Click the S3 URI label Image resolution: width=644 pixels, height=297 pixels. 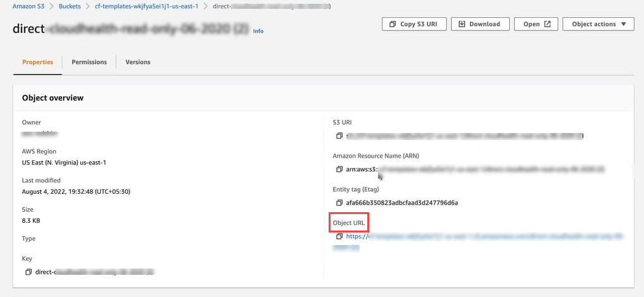[342, 122]
